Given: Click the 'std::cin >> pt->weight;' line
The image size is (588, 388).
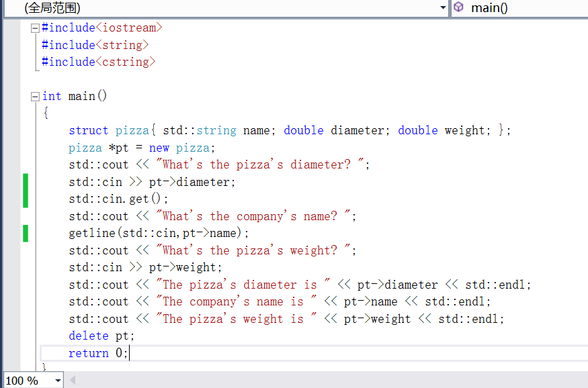Looking at the screenshot, I should click(145, 268).
